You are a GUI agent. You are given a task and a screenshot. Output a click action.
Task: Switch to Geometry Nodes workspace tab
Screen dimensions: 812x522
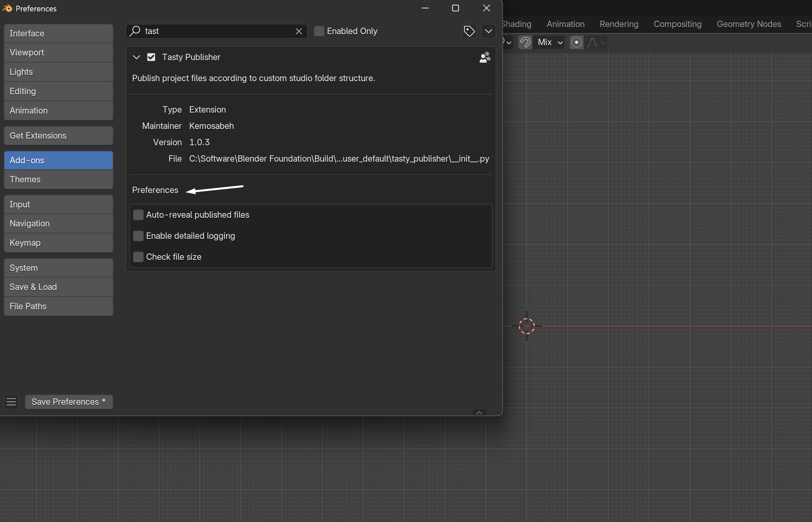(x=749, y=24)
